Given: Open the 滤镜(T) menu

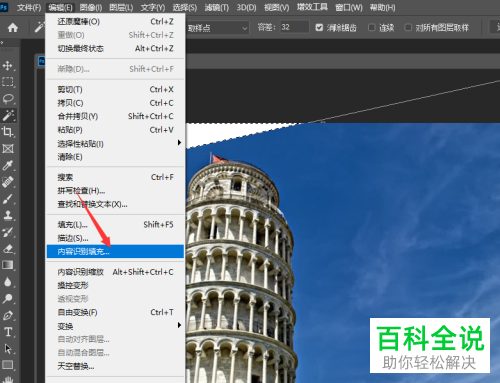Looking at the screenshot, I should (x=217, y=7).
